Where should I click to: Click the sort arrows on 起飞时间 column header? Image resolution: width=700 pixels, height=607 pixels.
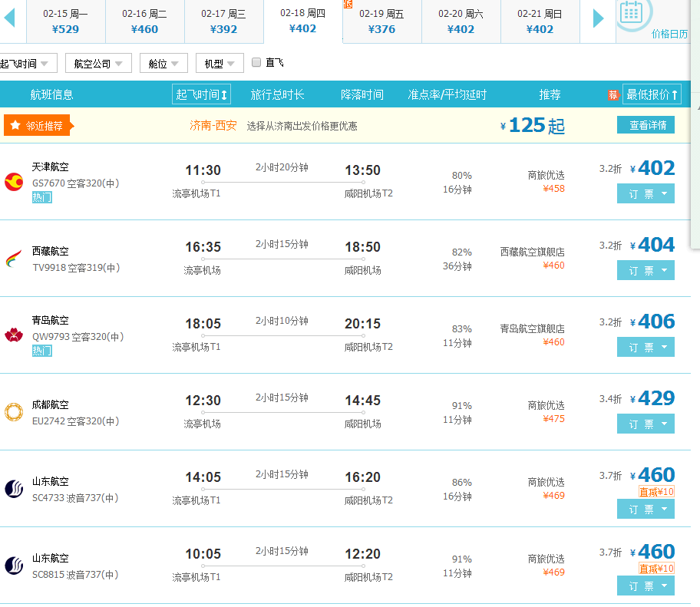(224, 93)
